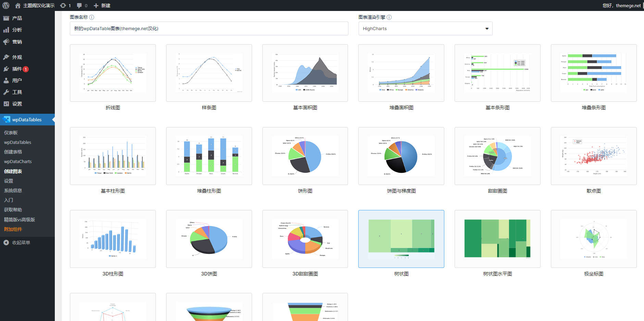The width and height of the screenshot is (644, 321).
Task: Open the comments bubble icon
Action: [x=79, y=5]
